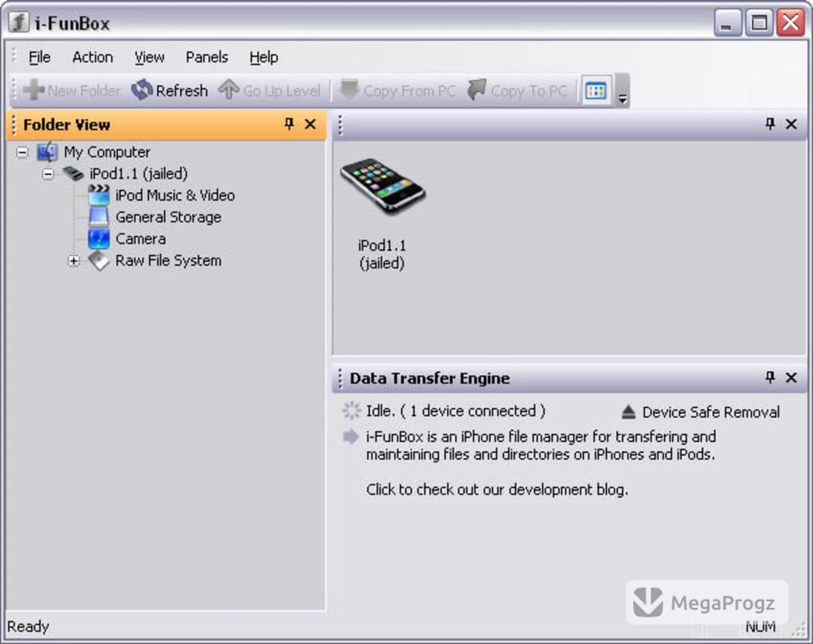Viewport: 813px width, 644px height.
Task: Select iPod Music & Video item
Action: pyautogui.click(x=175, y=195)
